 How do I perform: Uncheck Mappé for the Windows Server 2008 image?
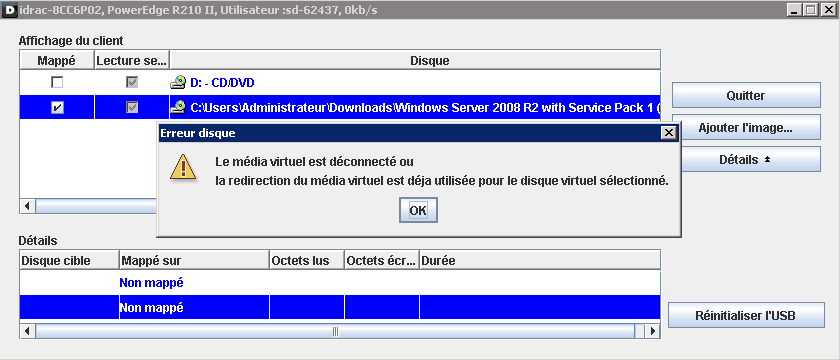(x=56, y=107)
